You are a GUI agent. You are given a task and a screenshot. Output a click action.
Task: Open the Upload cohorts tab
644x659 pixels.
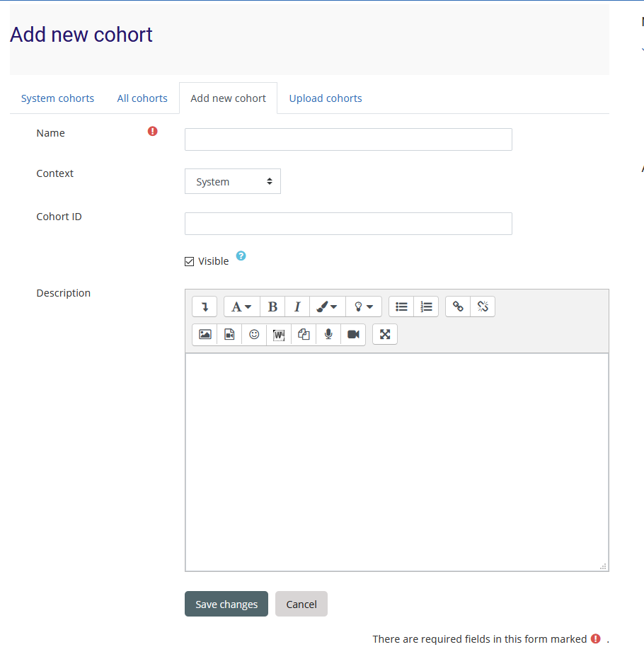pos(326,98)
